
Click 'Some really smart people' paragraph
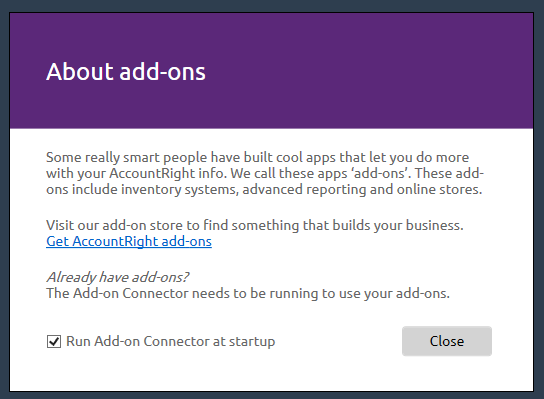(x=265, y=173)
